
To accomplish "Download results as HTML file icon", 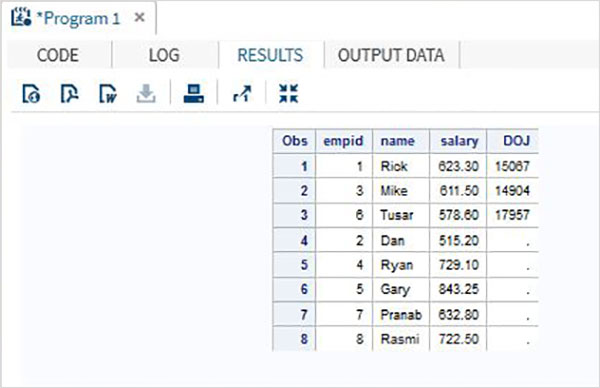I will click(x=31, y=94).
